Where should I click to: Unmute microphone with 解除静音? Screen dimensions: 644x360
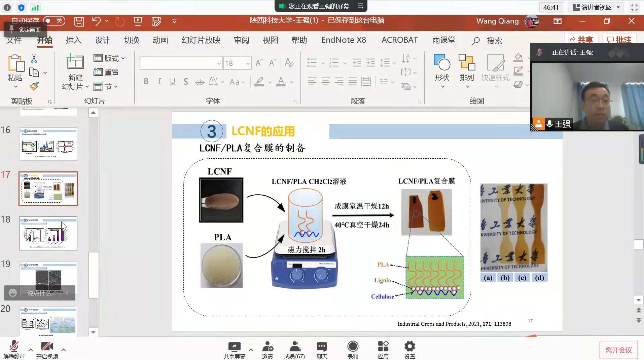(x=14, y=349)
